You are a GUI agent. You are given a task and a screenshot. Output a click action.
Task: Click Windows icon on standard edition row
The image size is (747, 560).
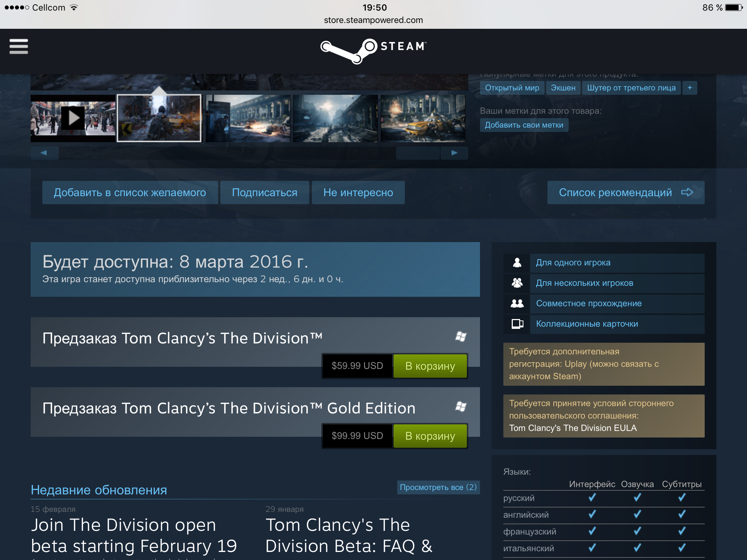461,337
